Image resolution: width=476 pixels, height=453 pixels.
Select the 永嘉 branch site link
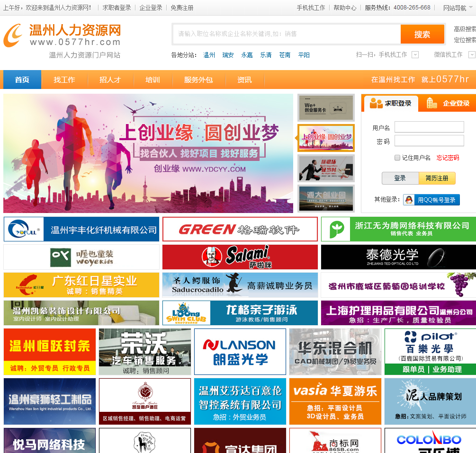pos(247,55)
